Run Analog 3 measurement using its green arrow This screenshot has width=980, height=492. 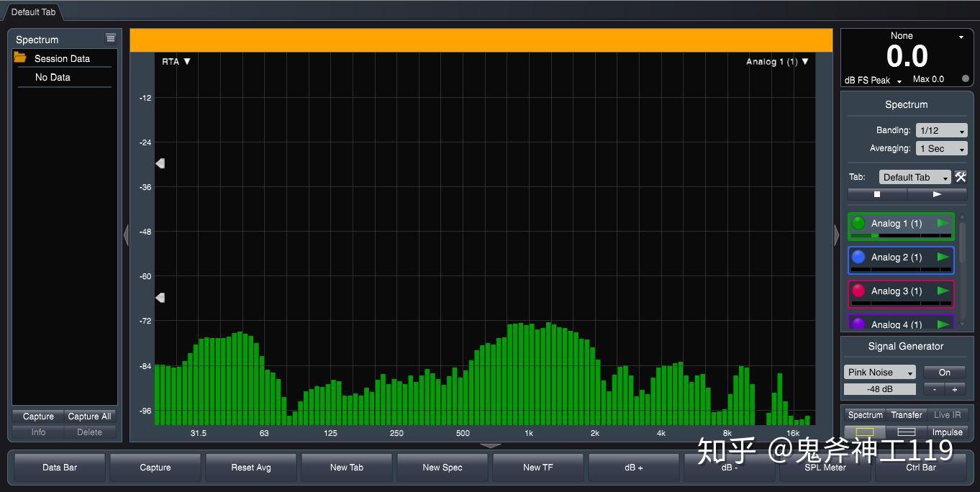942,291
